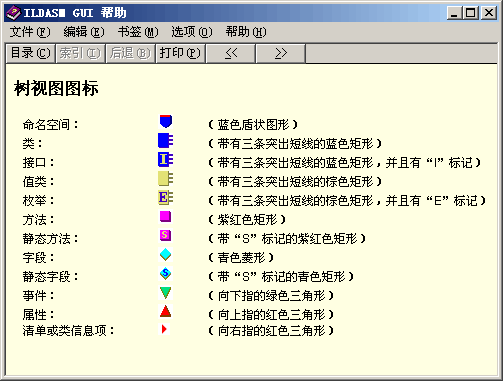Click the green downward triangle event icon
Screen dimensions: 503x381
[x=165, y=293]
